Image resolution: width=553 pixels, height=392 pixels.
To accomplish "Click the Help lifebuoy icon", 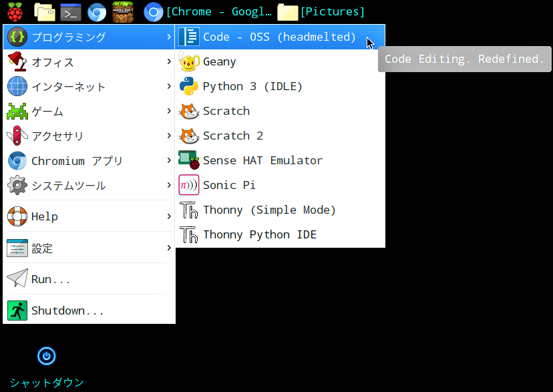I will click(17, 216).
